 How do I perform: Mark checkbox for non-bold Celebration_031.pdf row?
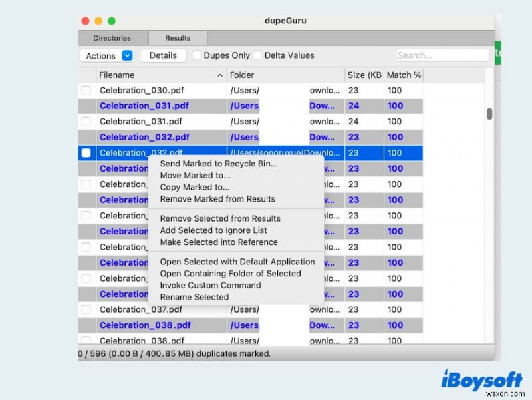tap(86, 122)
